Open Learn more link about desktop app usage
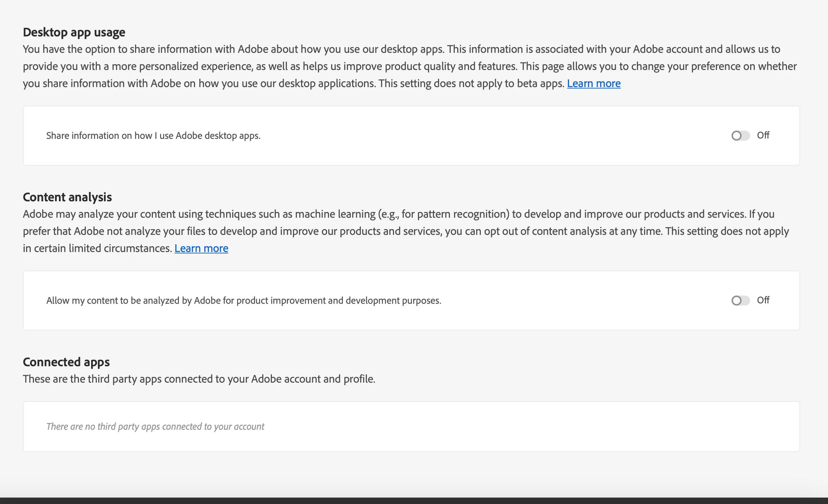The image size is (828, 504). [594, 83]
